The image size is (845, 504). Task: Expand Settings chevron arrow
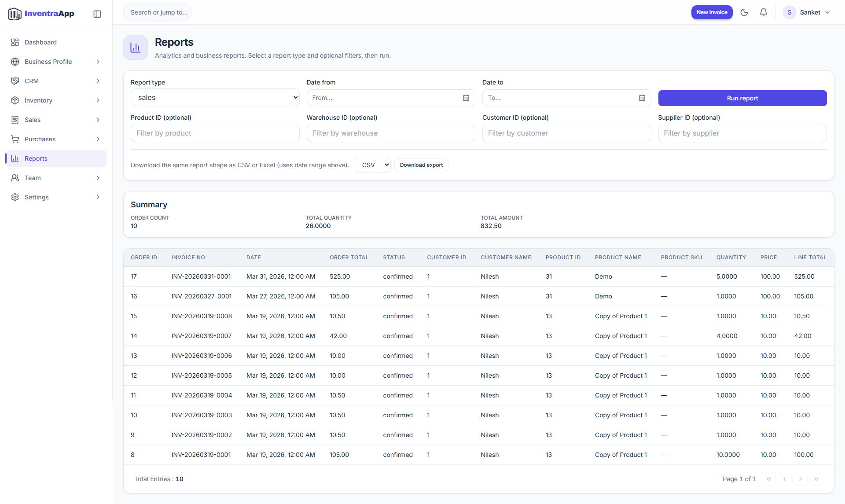pos(98,197)
